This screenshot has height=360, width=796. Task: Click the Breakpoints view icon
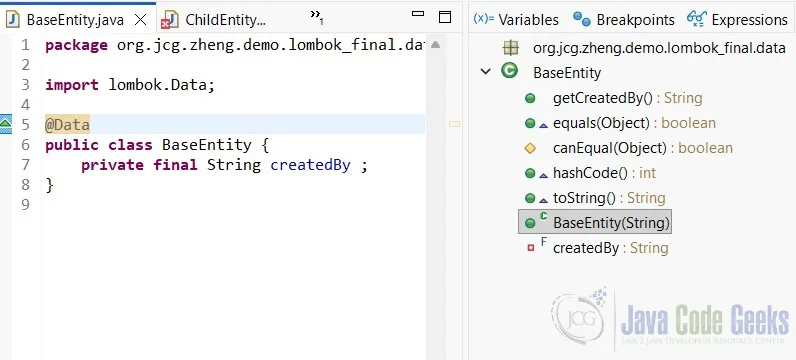(582, 19)
